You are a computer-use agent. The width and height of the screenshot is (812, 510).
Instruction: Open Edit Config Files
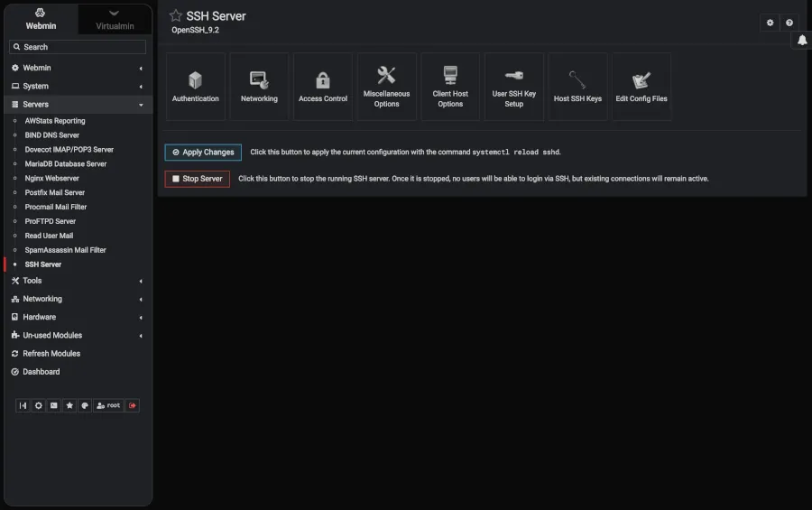tap(641, 87)
